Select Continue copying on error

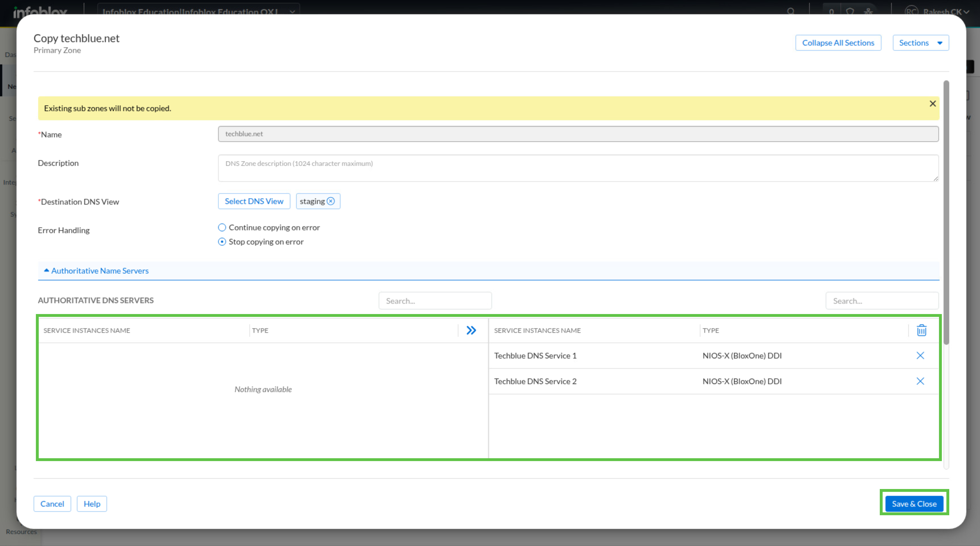tap(222, 227)
